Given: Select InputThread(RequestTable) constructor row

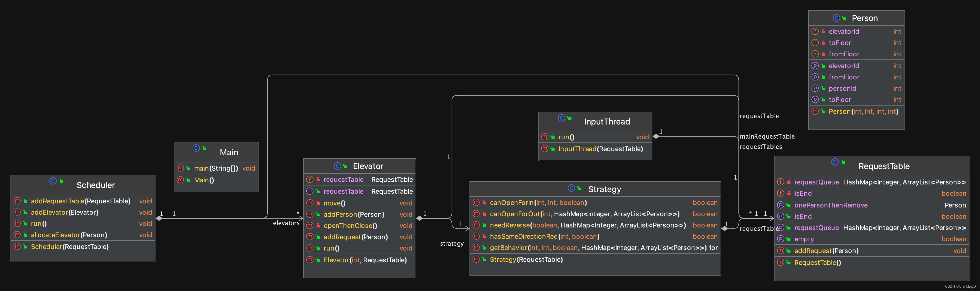Looking at the screenshot, I should (x=600, y=149).
